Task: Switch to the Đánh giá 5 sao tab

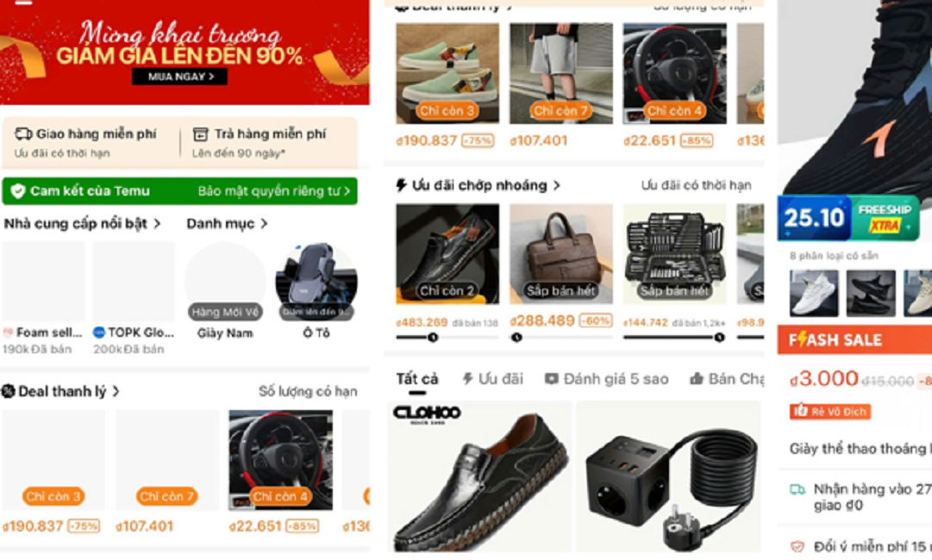Action: click(x=606, y=379)
